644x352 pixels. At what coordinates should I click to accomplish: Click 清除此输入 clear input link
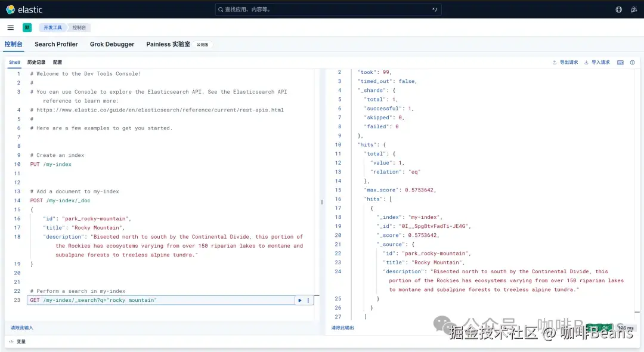click(x=22, y=328)
